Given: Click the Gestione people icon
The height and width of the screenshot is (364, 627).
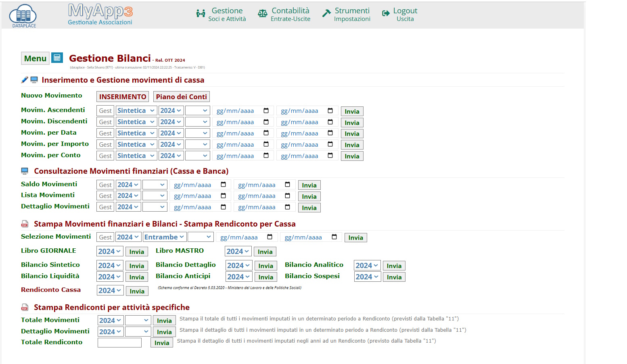Looking at the screenshot, I should pos(201,13).
